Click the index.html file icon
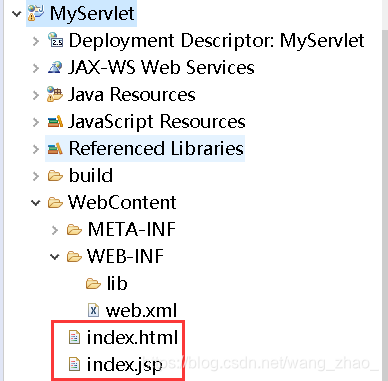 (74, 337)
